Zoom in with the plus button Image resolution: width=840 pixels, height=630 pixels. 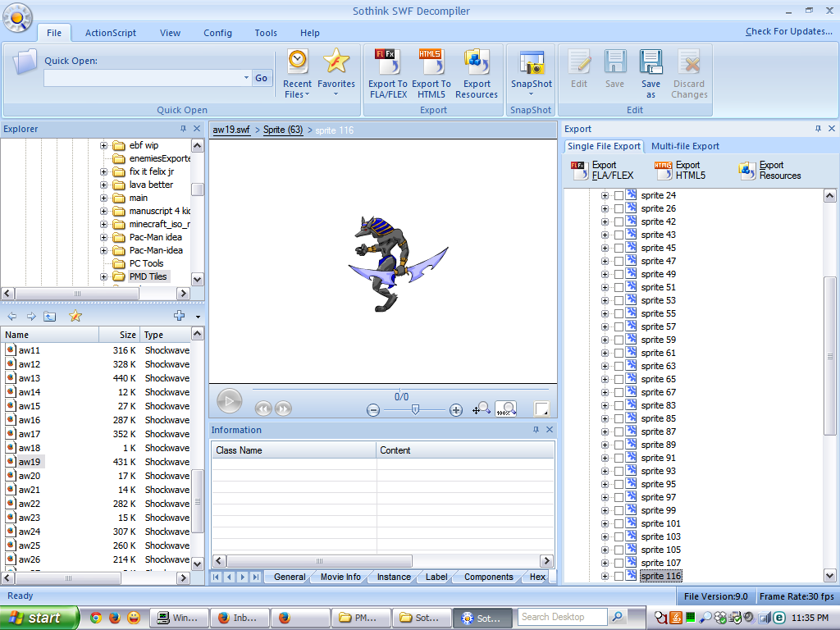456,410
